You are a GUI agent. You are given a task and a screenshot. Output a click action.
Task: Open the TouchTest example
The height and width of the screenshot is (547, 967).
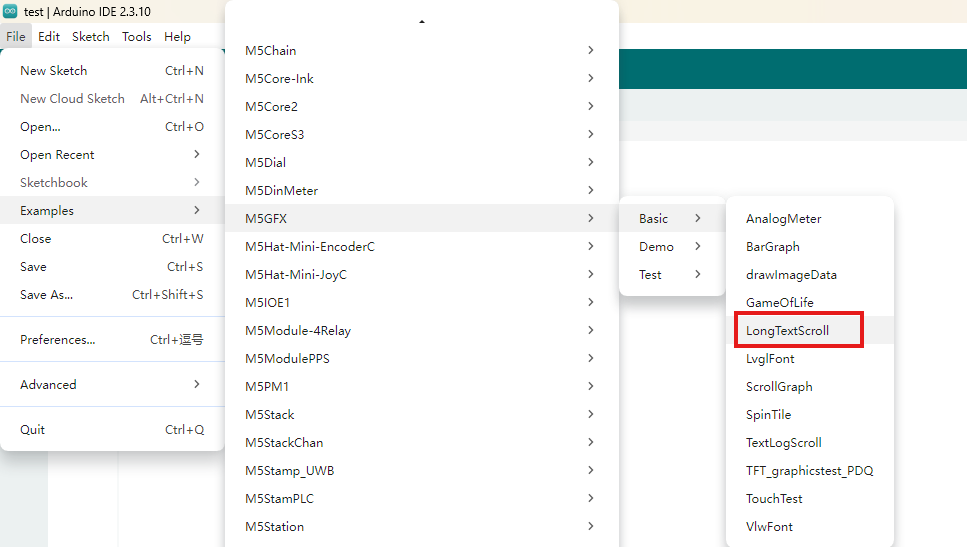tap(810, 499)
